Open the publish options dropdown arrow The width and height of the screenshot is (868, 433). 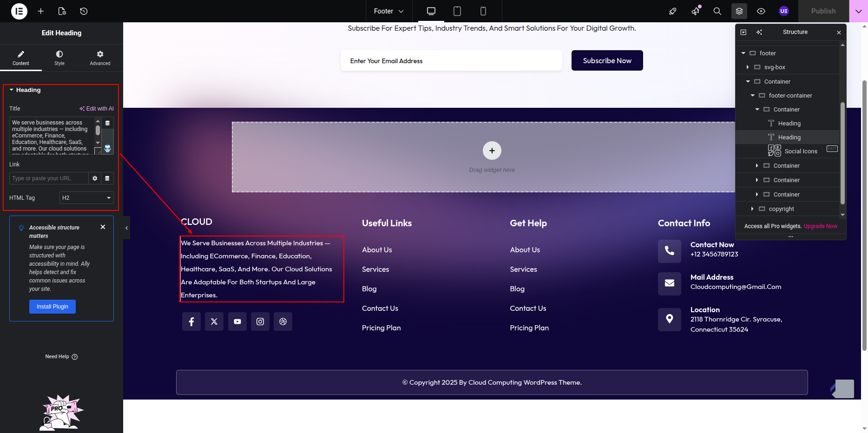click(x=858, y=11)
